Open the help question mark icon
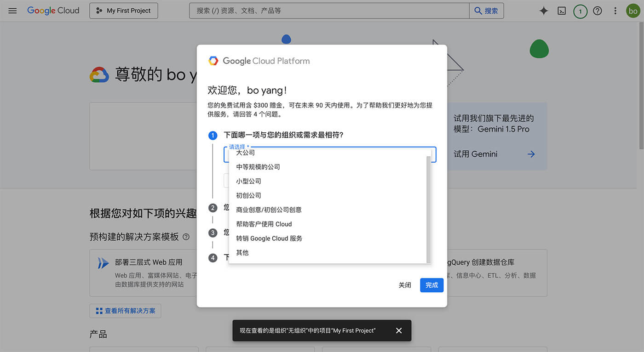 pos(598,11)
